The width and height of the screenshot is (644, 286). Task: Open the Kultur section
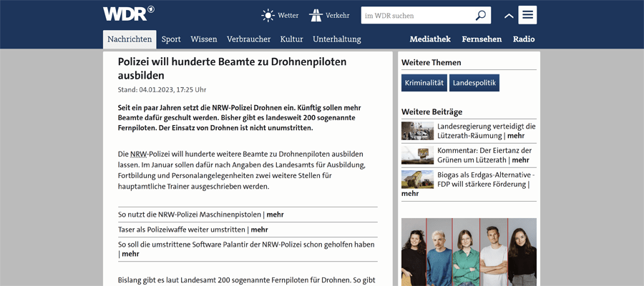[292, 39]
